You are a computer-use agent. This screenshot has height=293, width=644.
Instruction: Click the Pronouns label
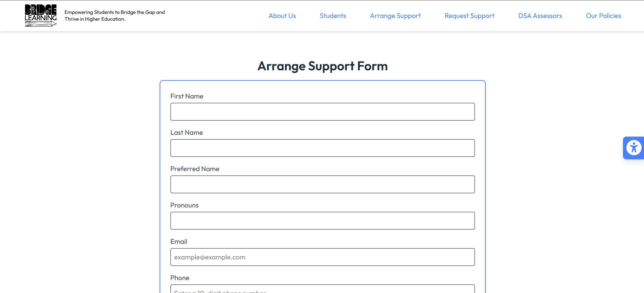[184, 205]
